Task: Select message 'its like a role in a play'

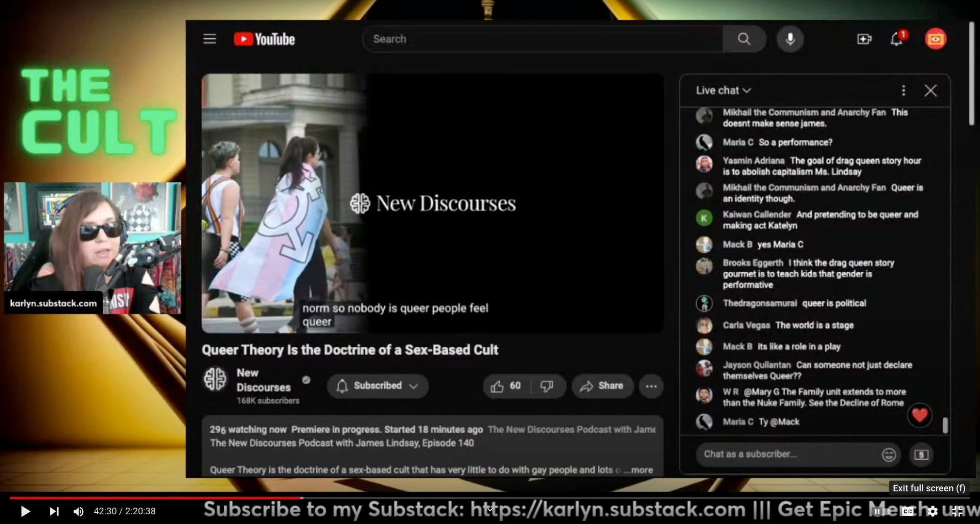Action: (799, 347)
